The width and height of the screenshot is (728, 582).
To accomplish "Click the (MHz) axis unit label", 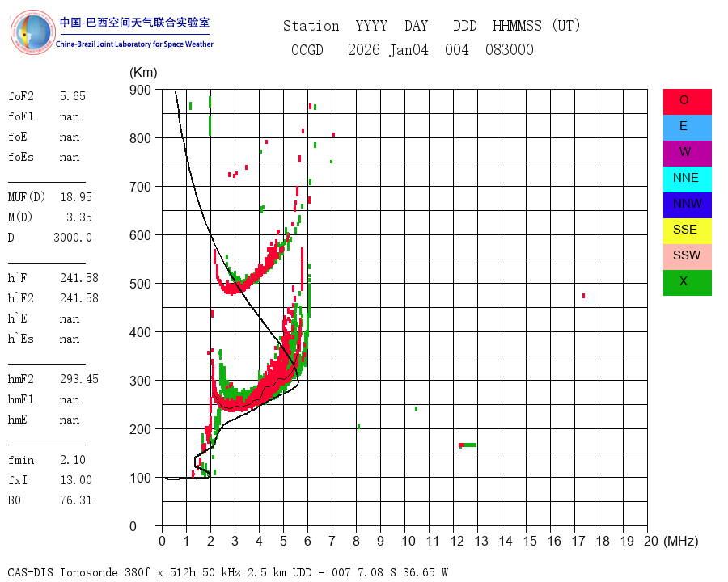I will [x=681, y=541].
